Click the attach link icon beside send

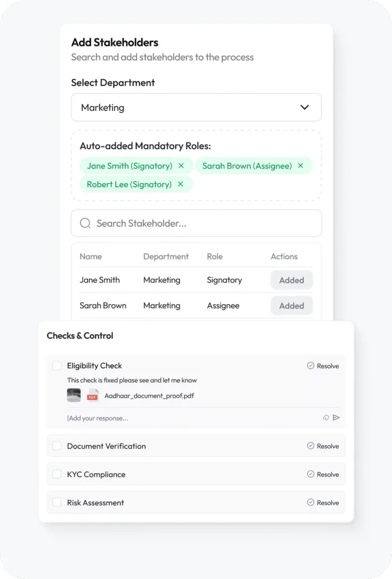click(x=326, y=418)
